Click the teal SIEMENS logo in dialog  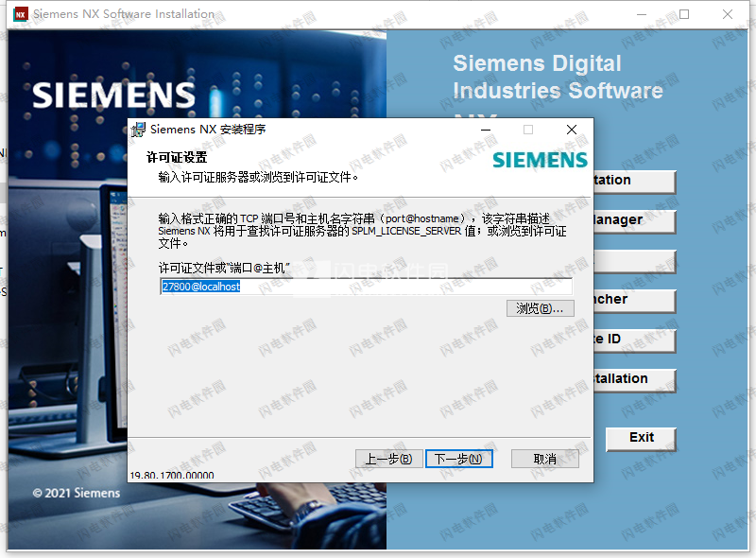540,160
